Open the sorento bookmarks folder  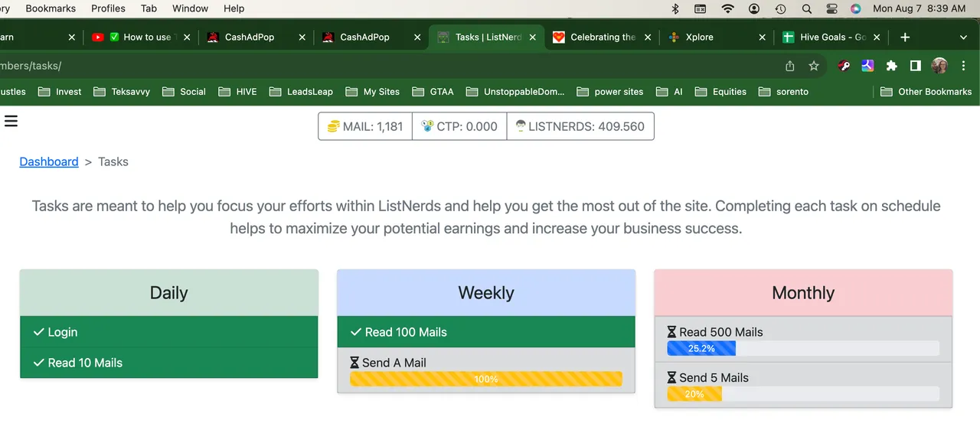point(783,91)
